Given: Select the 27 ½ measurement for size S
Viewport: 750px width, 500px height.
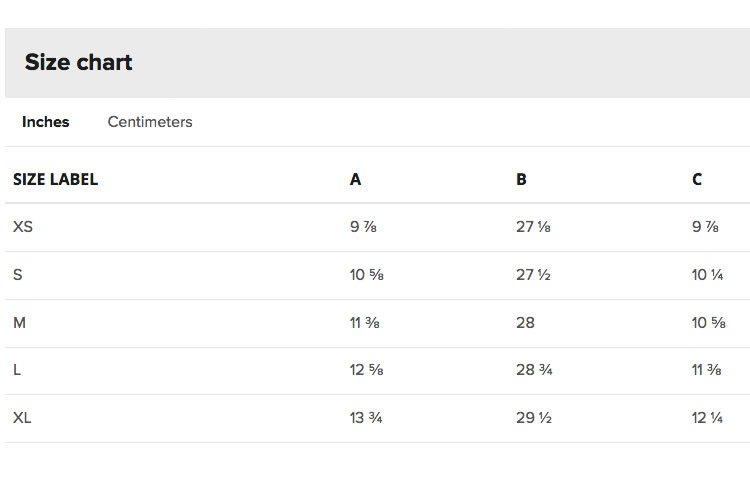Looking at the screenshot, I should (533, 275).
